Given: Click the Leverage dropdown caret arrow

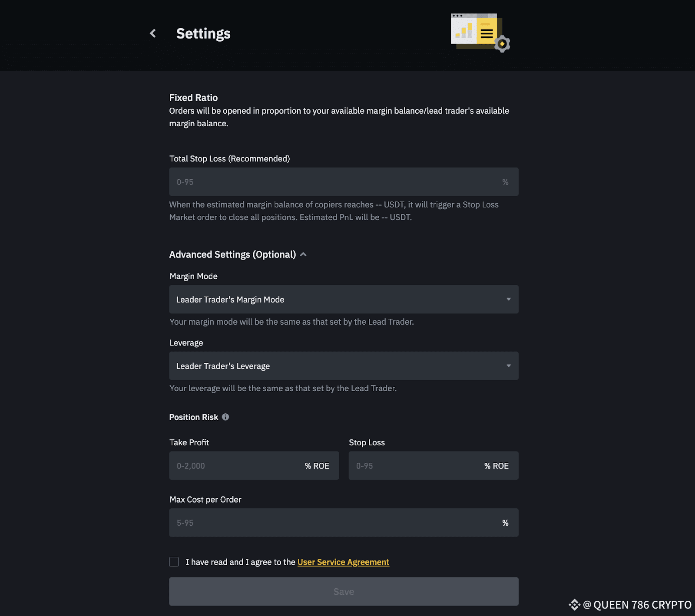Looking at the screenshot, I should 508,366.
